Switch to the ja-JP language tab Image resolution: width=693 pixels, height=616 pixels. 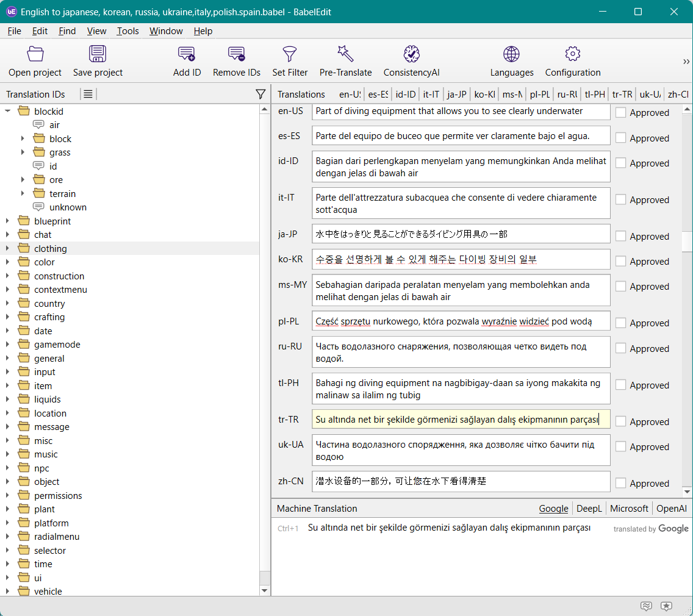(456, 95)
